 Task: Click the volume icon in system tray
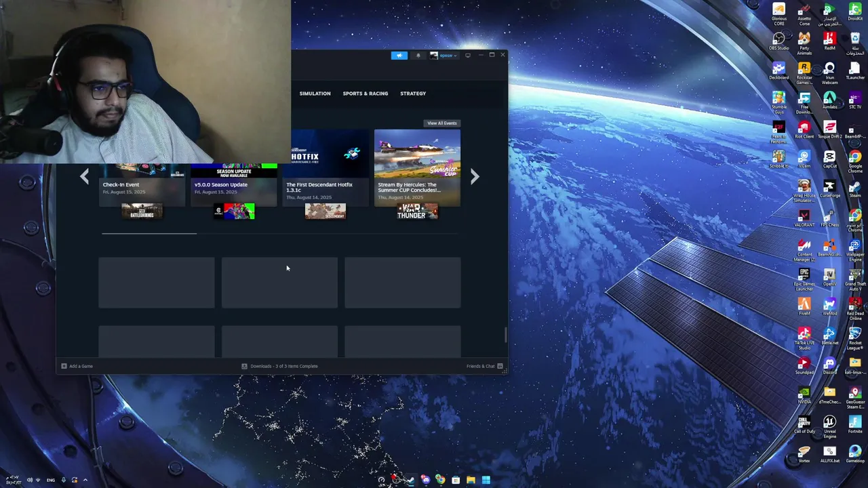pos(29,481)
